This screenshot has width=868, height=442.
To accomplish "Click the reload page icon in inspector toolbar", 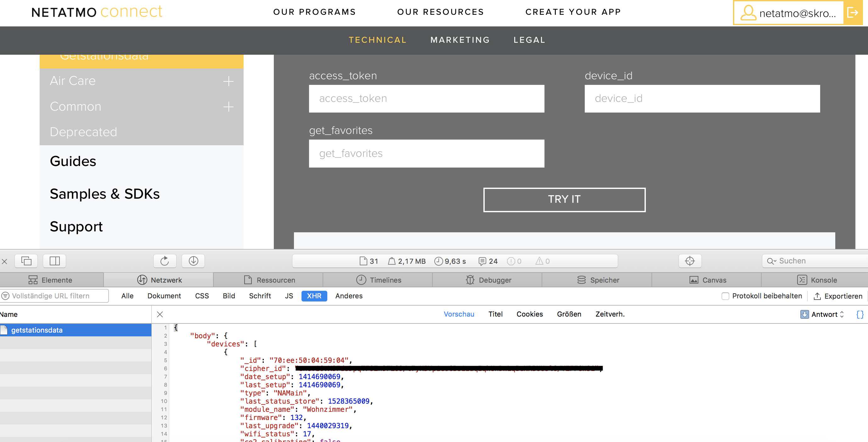I will [164, 261].
